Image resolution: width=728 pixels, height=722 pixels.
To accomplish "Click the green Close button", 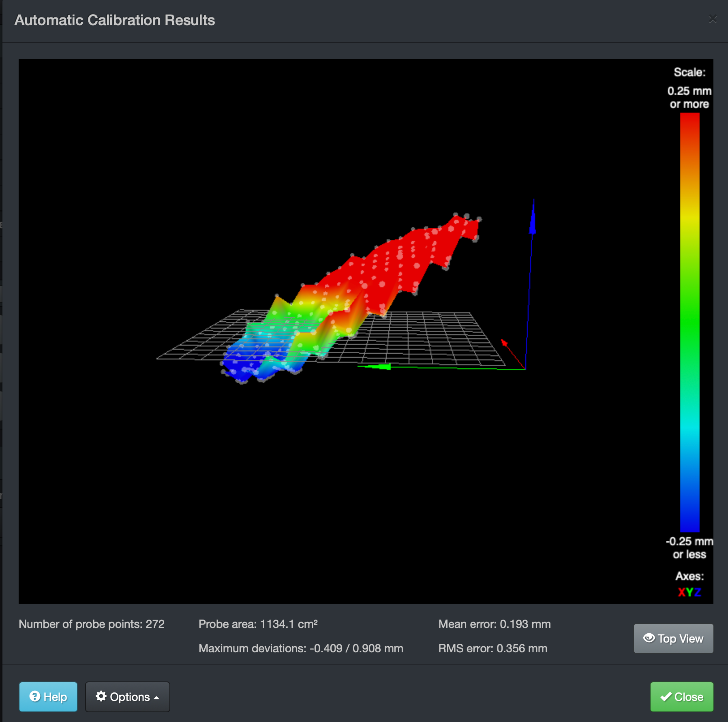I will [x=682, y=697].
